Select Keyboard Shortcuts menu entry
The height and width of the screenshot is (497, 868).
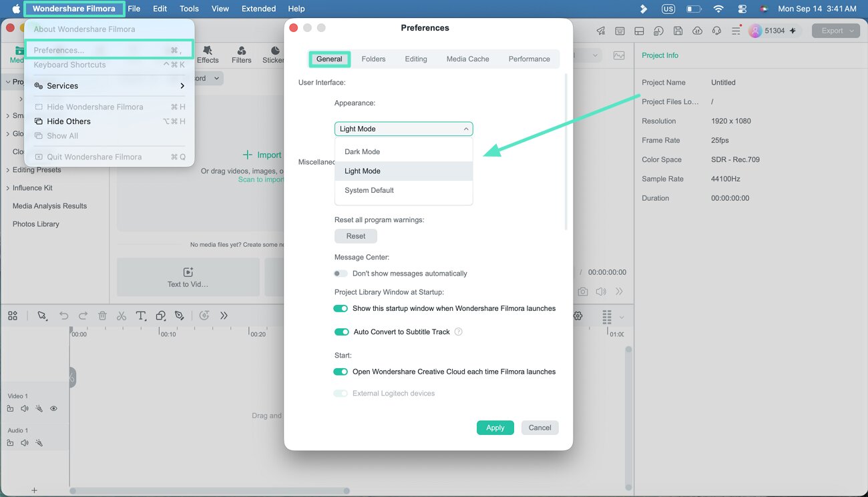click(x=110, y=65)
